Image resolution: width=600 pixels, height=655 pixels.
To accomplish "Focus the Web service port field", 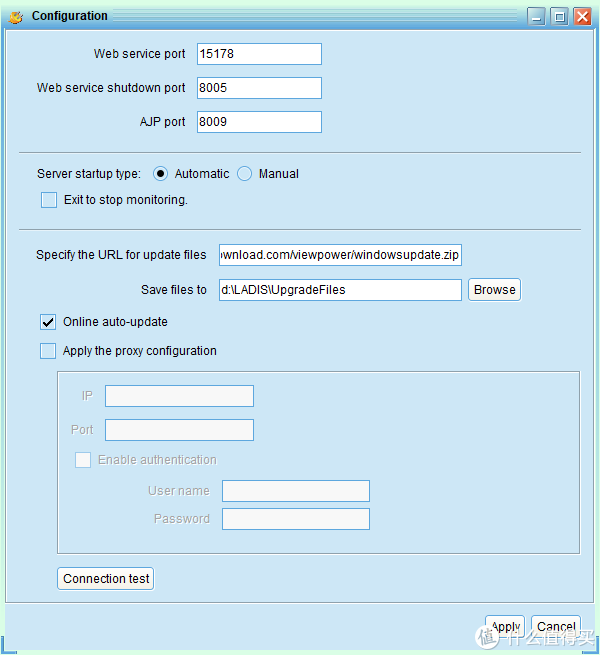I will click(x=259, y=54).
